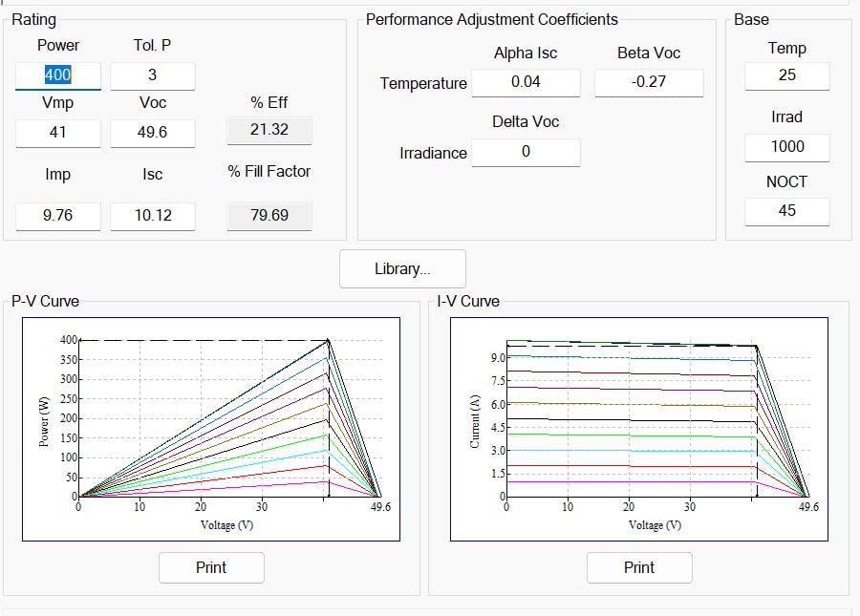Select the Isc rating field

(x=153, y=216)
